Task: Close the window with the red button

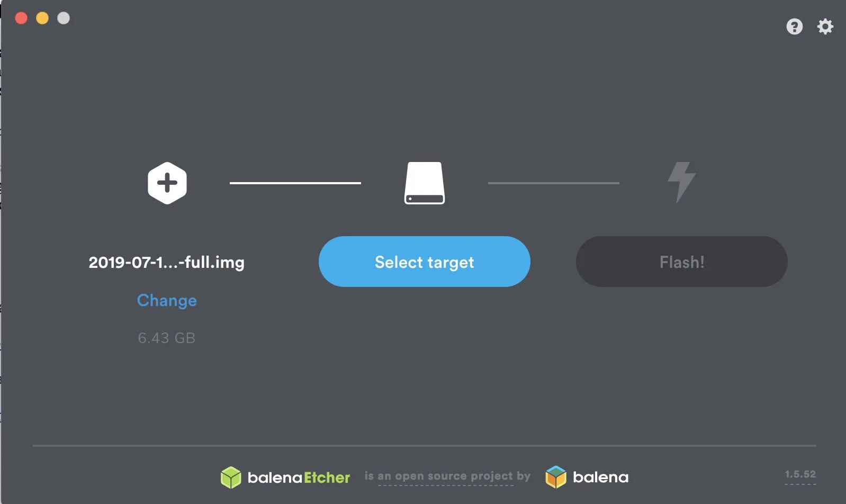Action: (x=21, y=18)
